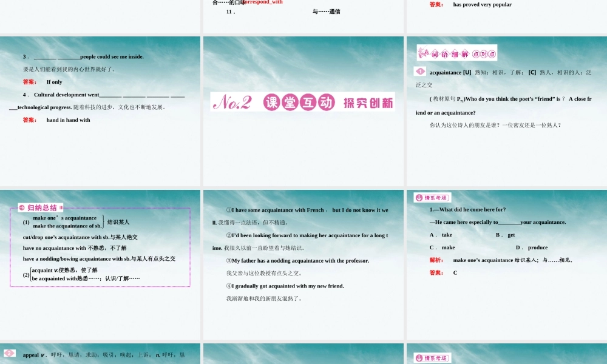
Task: Click the answer letter 'C' after 答案
Action: click(455, 273)
